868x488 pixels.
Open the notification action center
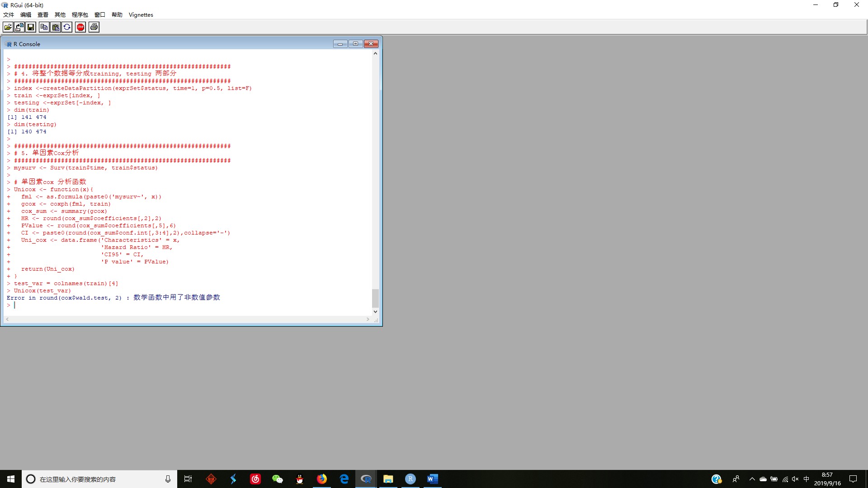pos(853,479)
